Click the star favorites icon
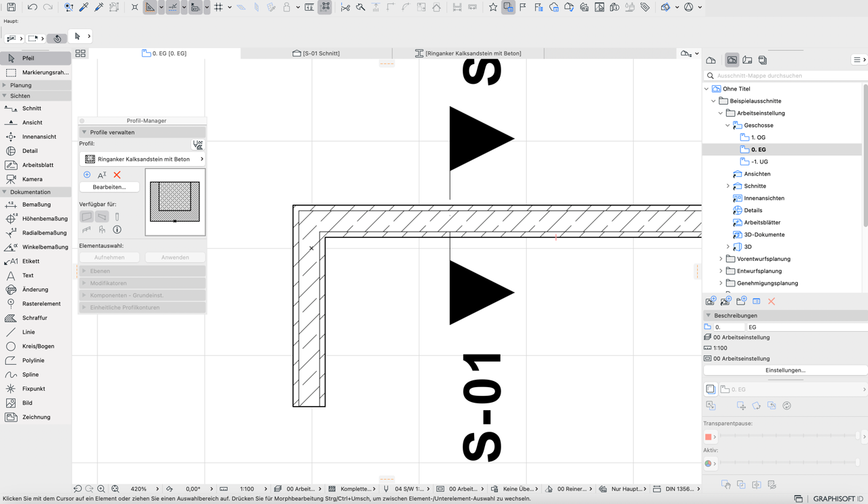 (x=493, y=7)
